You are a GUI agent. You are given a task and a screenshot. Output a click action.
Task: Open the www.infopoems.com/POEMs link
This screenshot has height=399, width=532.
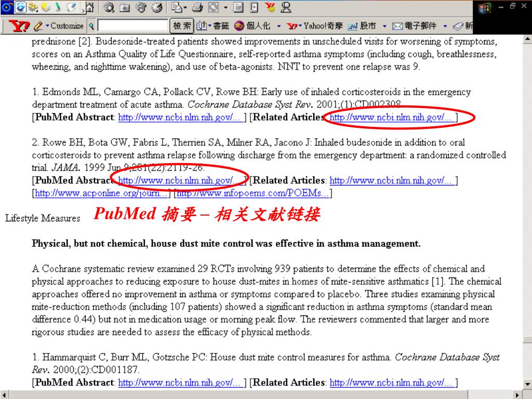[253, 193]
